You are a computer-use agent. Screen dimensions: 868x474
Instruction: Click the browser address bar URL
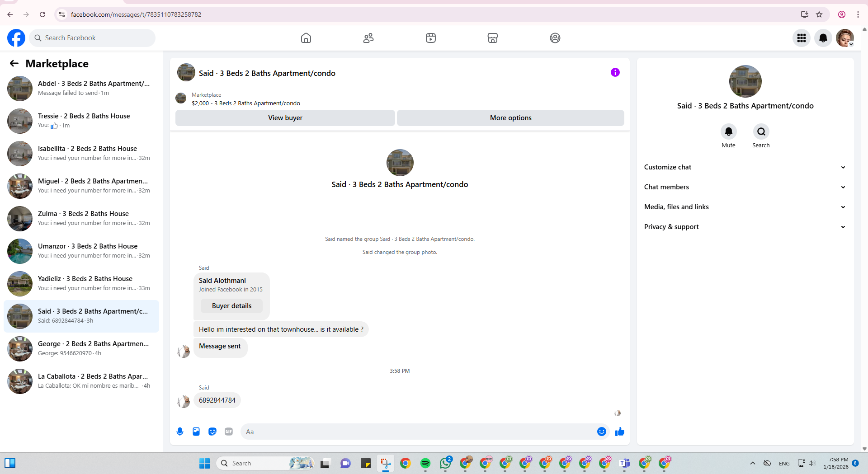[x=136, y=14]
